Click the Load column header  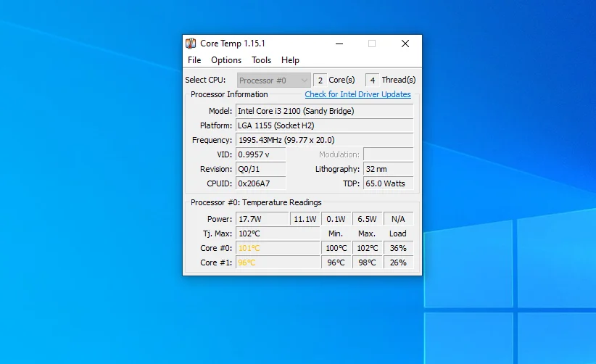(x=398, y=233)
